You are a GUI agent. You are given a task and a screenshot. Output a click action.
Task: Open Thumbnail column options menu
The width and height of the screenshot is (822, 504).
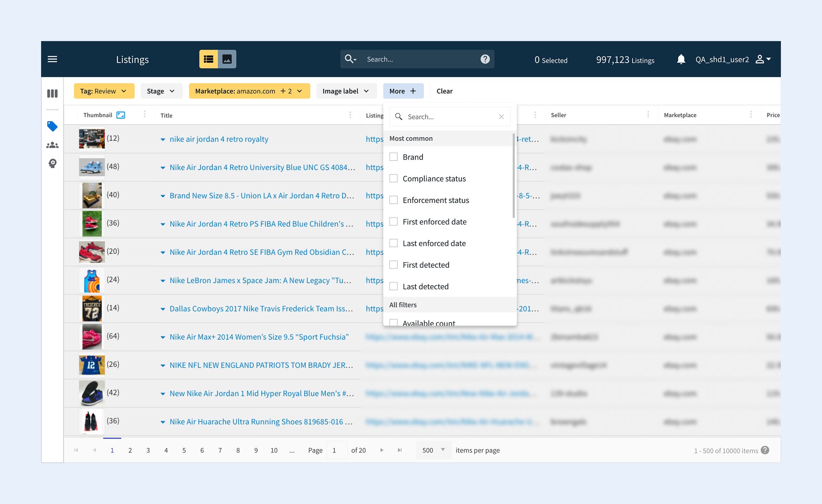(145, 114)
